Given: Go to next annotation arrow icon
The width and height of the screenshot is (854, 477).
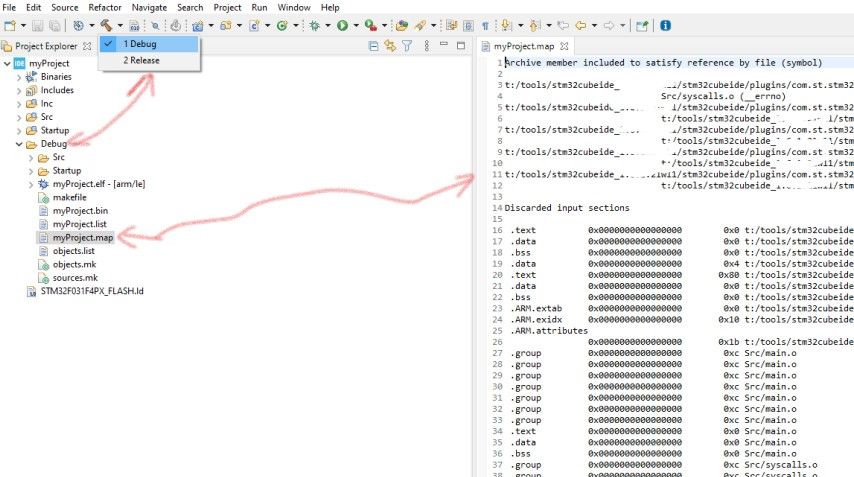Looking at the screenshot, I should click(x=507, y=26).
